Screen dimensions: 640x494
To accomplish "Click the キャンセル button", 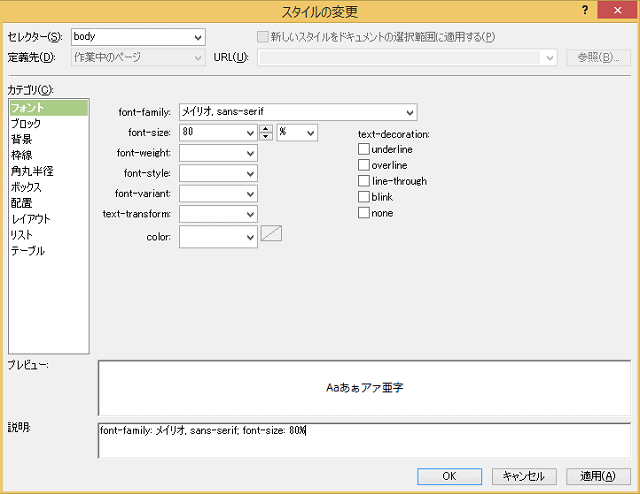I will pos(524,476).
